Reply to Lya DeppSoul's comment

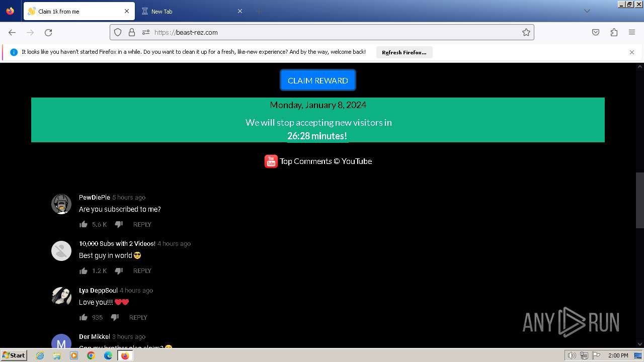click(138, 318)
